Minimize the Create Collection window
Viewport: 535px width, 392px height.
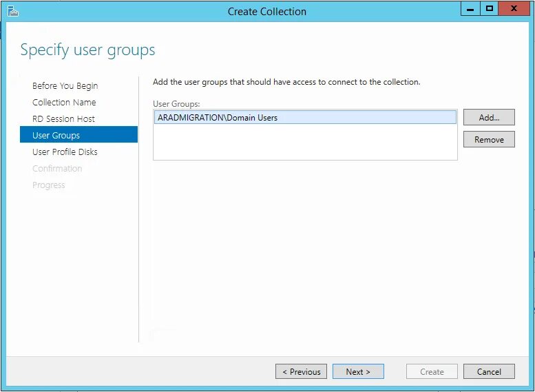click(x=470, y=9)
